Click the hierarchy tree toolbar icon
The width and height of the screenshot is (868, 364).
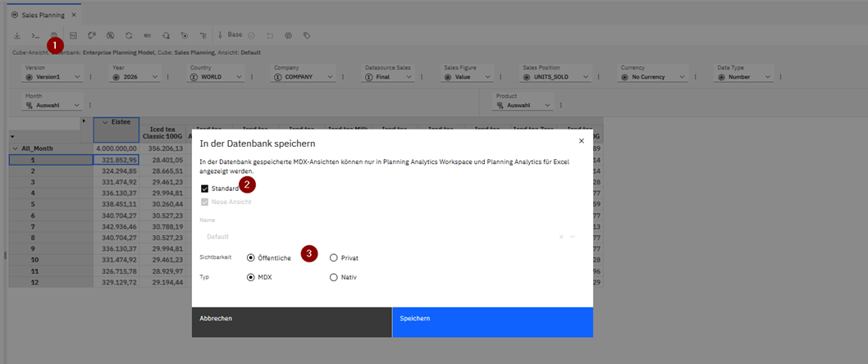tap(203, 36)
